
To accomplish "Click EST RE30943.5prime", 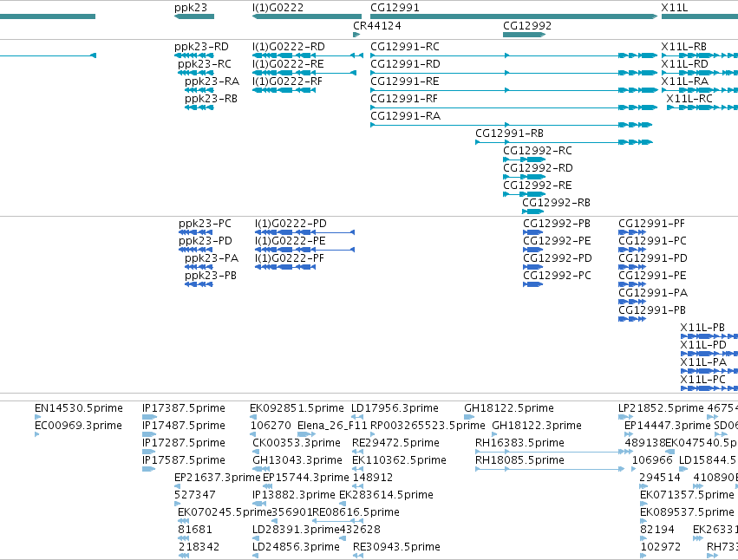I will (x=397, y=547).
